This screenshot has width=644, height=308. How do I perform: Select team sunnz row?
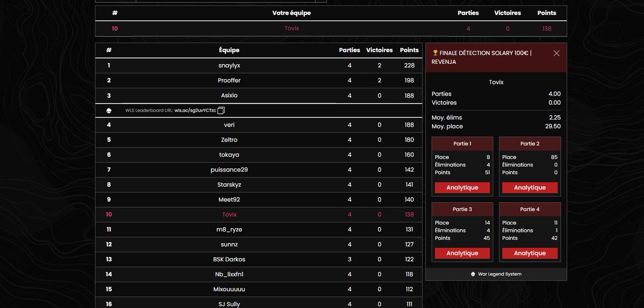click(x=259, y=245)
